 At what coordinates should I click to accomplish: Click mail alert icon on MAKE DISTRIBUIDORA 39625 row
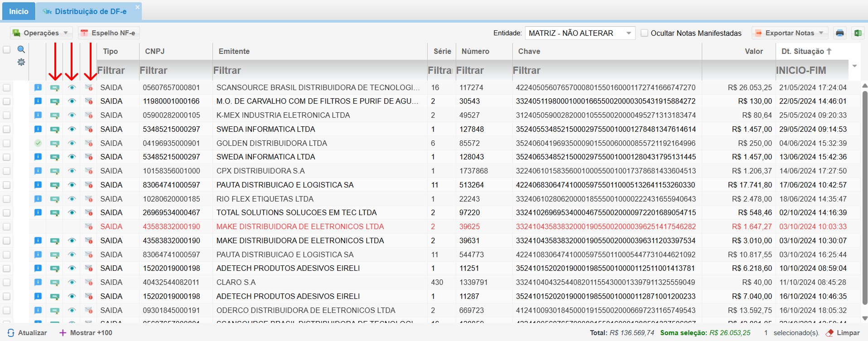(89, 227)
